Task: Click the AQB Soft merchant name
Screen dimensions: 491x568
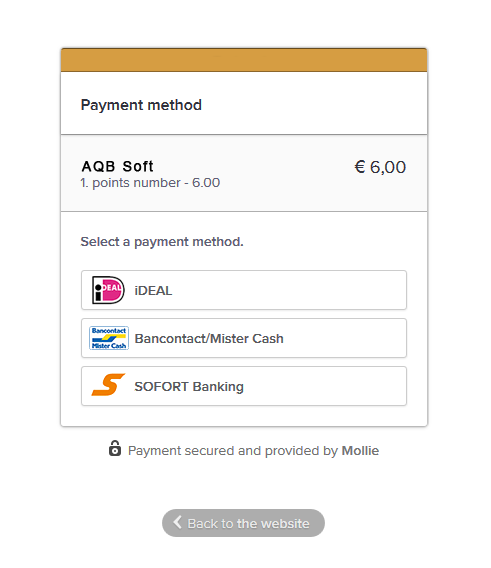Action: point(117,166)
